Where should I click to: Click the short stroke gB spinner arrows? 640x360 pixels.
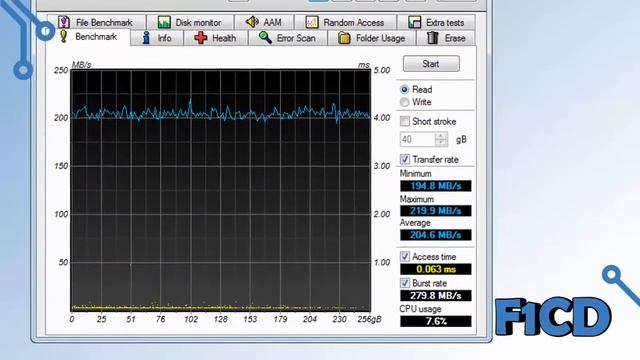(x=441, y=139)
